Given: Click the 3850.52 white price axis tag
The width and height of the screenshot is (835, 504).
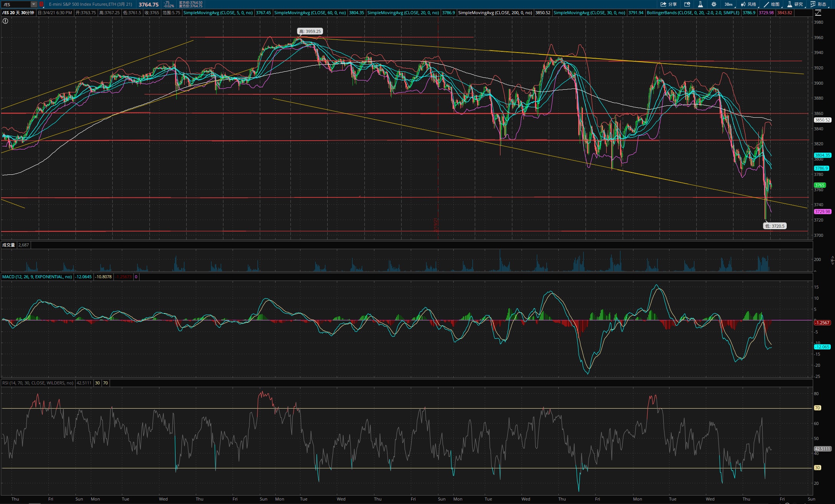Looking at the screenshot, I should click(x=822, y=120).
